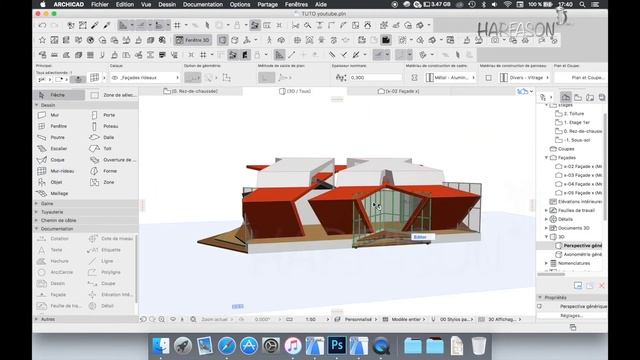Expand Feuilles de travail tree node
Viewport: 640px width, 360px height.
pyautogui.click(x=547, y=211)
